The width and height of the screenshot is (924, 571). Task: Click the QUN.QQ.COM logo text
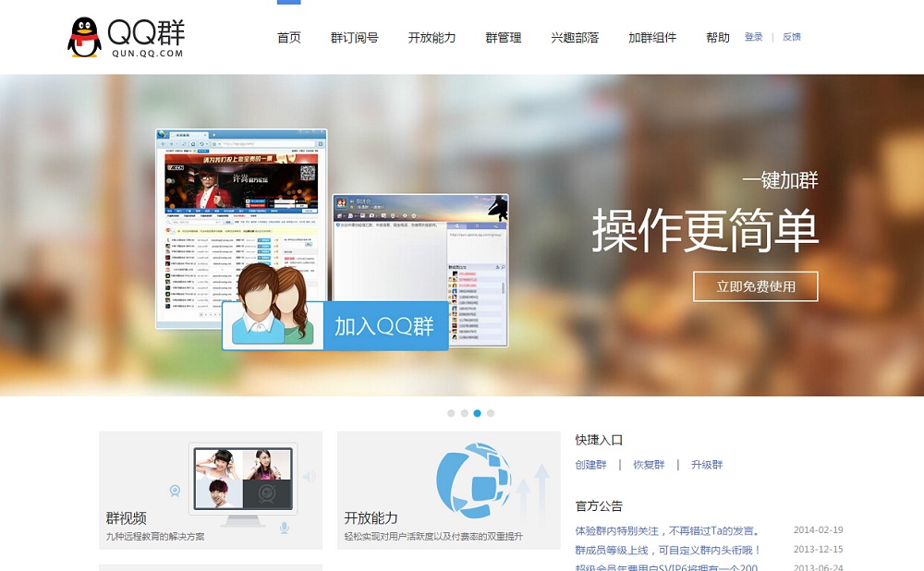[x=147, y=53]
